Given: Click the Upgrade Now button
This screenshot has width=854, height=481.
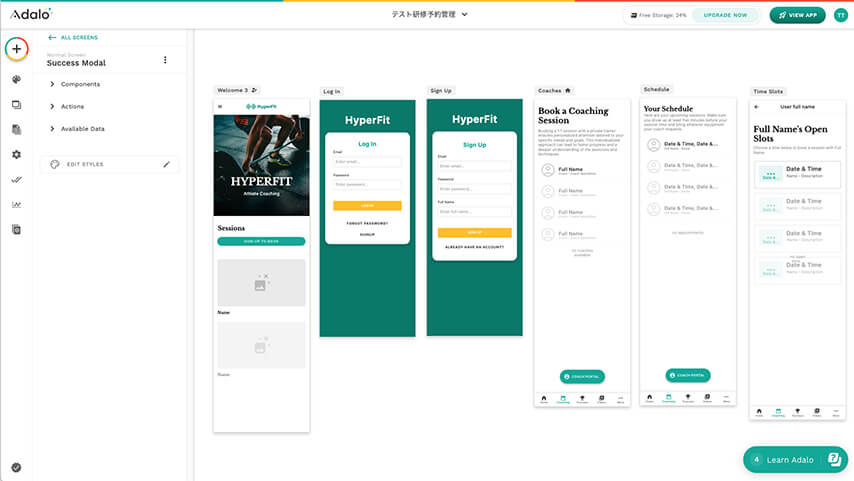Looking at the screenshot, I should tap(725, 15).
